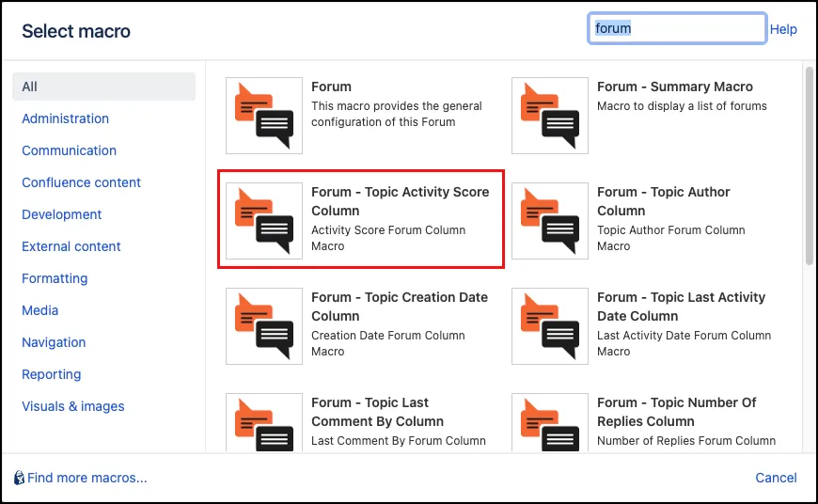The width and height of the screenshot is (818, 504).
Task: Click 'Last Activity Date Forum Column Macro' description
Action: point(684,343)
